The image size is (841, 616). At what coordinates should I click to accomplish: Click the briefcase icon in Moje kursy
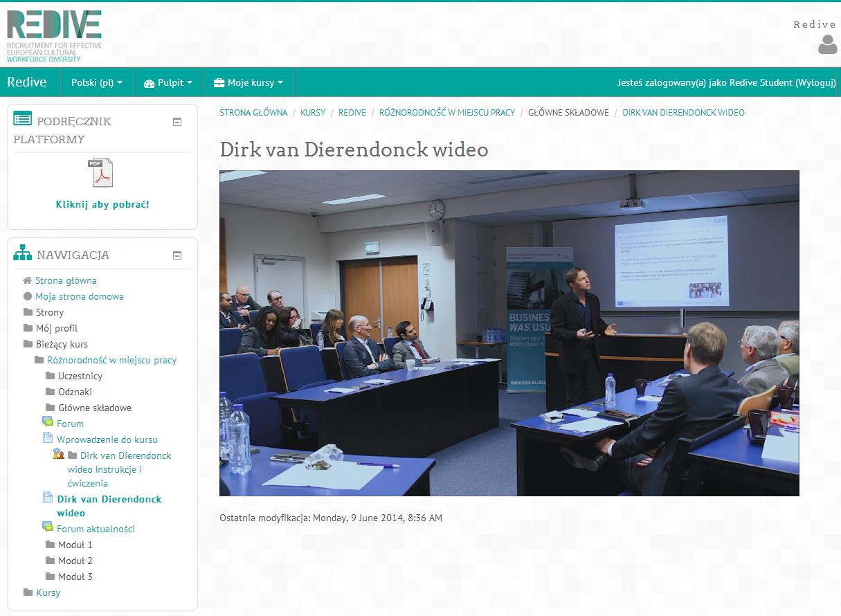click(x=219, y=83)
